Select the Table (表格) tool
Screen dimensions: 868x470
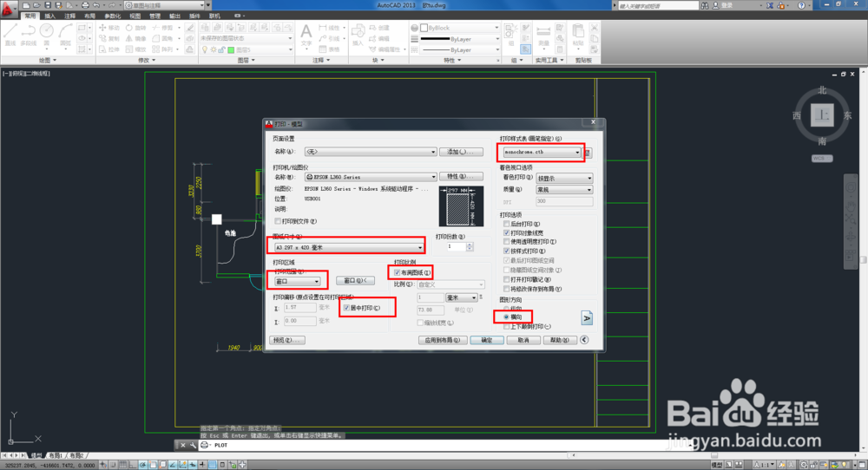pyautogui.click(x=330, y=49)
